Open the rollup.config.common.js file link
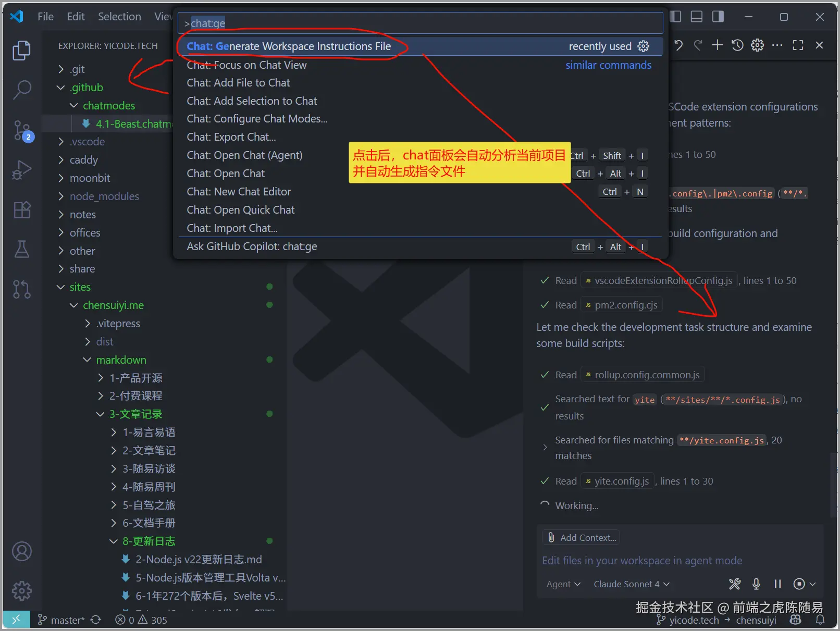The height and width of the screenshot is (631, 840). 643,375
